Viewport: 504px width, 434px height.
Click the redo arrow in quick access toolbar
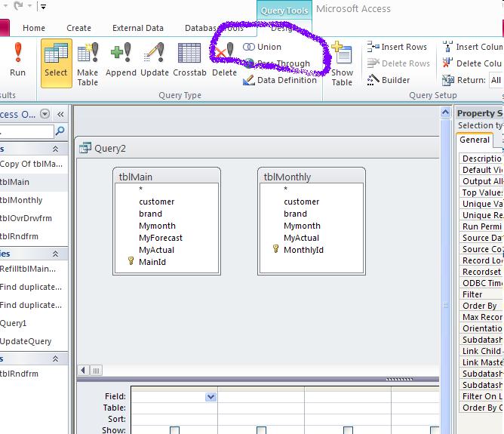click(x=19, y=6)
